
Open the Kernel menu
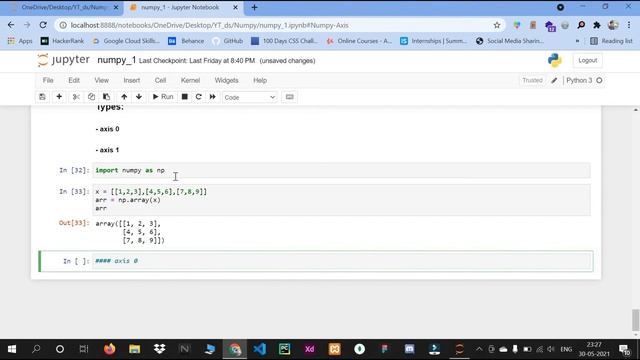point(190,80)
